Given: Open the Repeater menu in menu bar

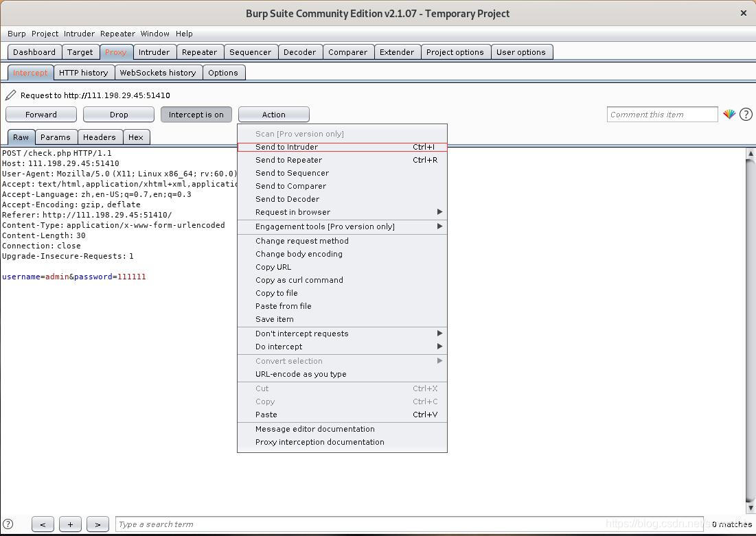Looking at the screenshot, I should [117, 34].
